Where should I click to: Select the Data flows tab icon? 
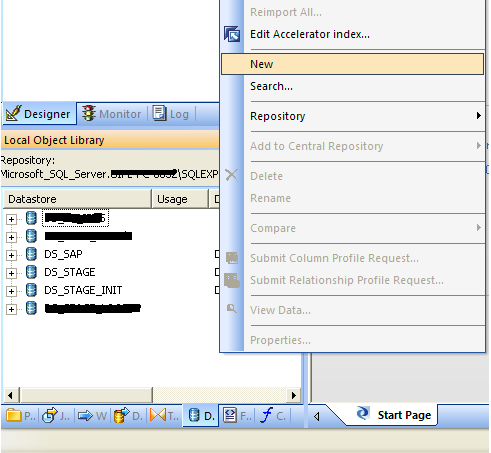(x=121, y=416)
